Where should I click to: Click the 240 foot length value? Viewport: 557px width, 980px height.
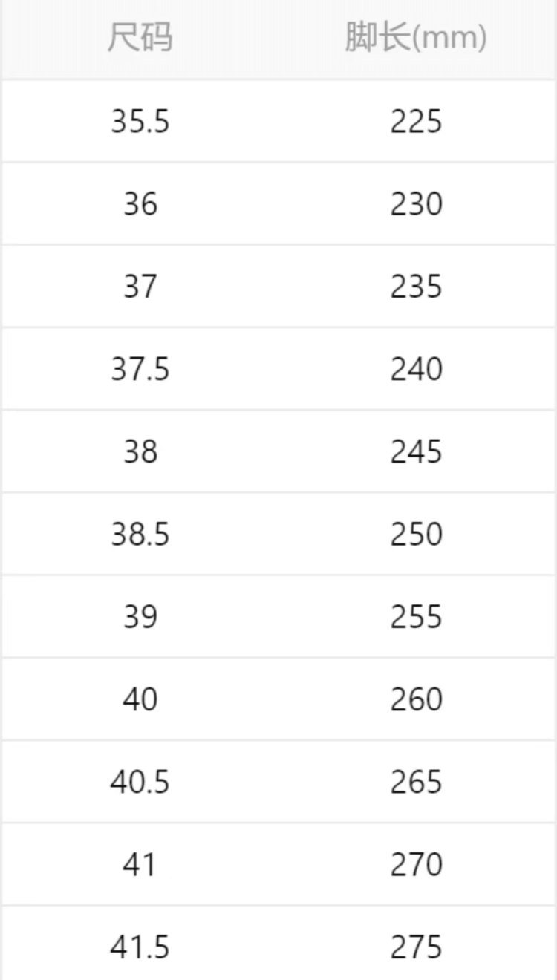416,368
